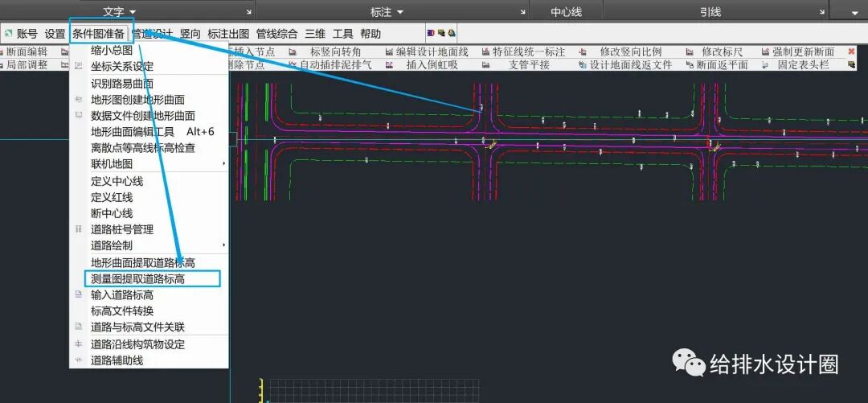Click the 局部调整 toolbar button
Screen dimensions: 868x403
27,65
